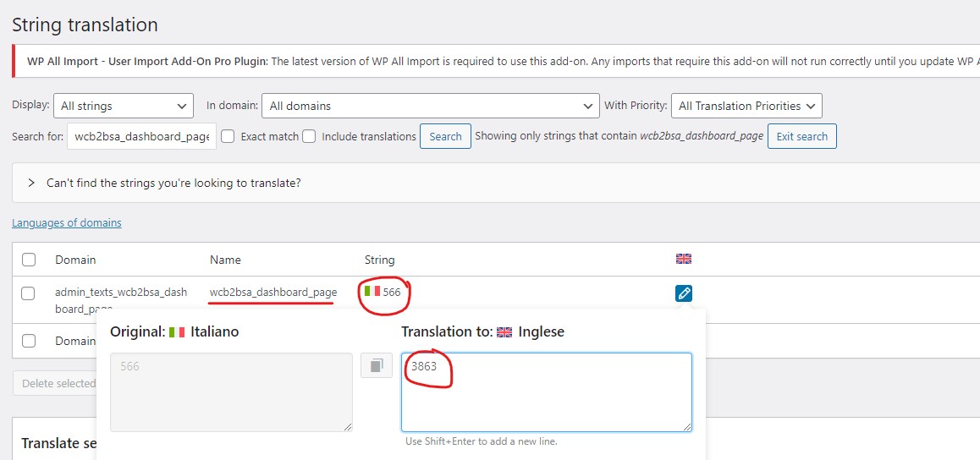Image resolution: width=980 pixels, height=460 pixels.
Task: Click the Exit search button
Action: tap(802, 136)
